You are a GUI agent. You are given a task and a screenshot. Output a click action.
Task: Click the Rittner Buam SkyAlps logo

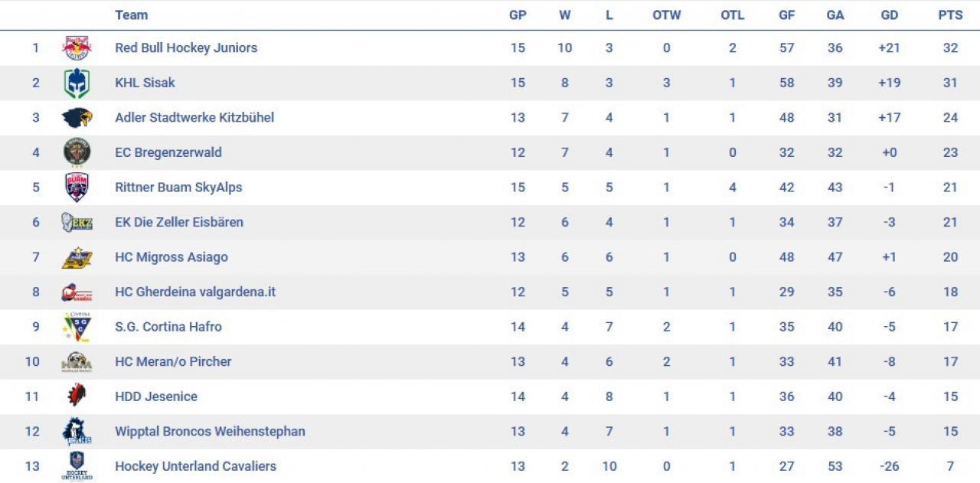[77, 188]
